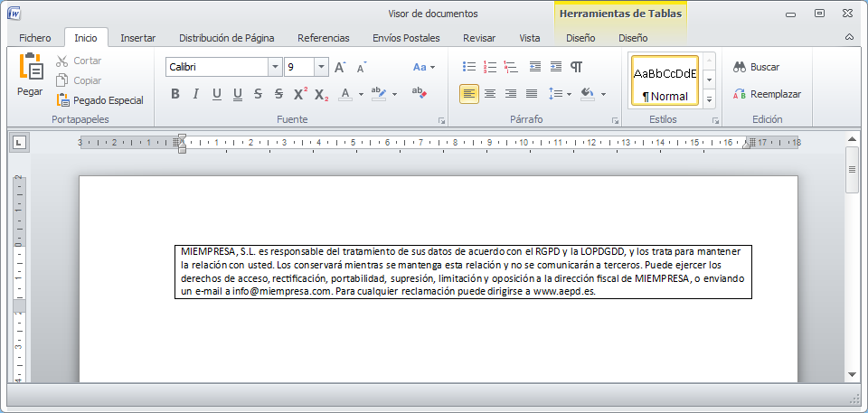Open change case Aa dropdown

tap(423, 68)
